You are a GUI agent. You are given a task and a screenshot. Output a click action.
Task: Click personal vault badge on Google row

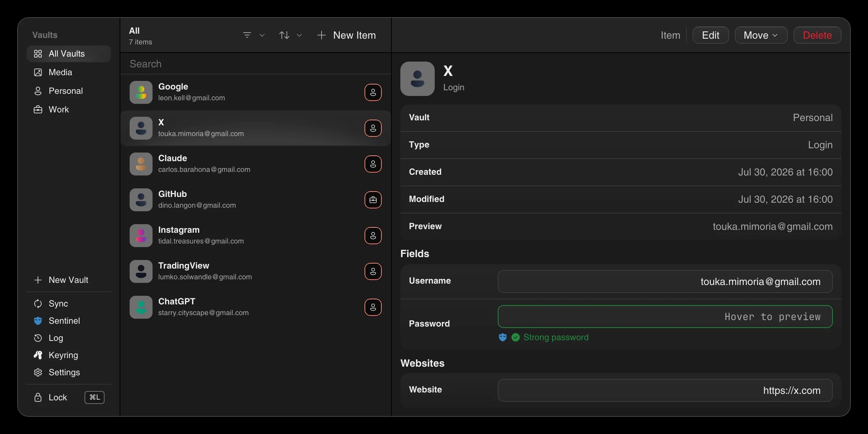[x=373, y=92]
